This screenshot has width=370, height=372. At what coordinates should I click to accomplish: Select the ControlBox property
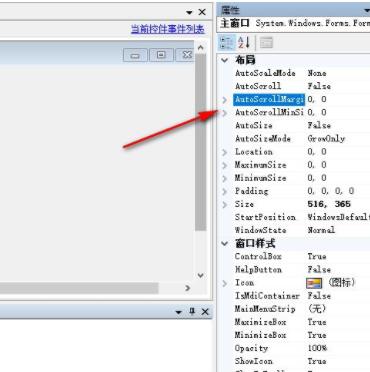258,257
